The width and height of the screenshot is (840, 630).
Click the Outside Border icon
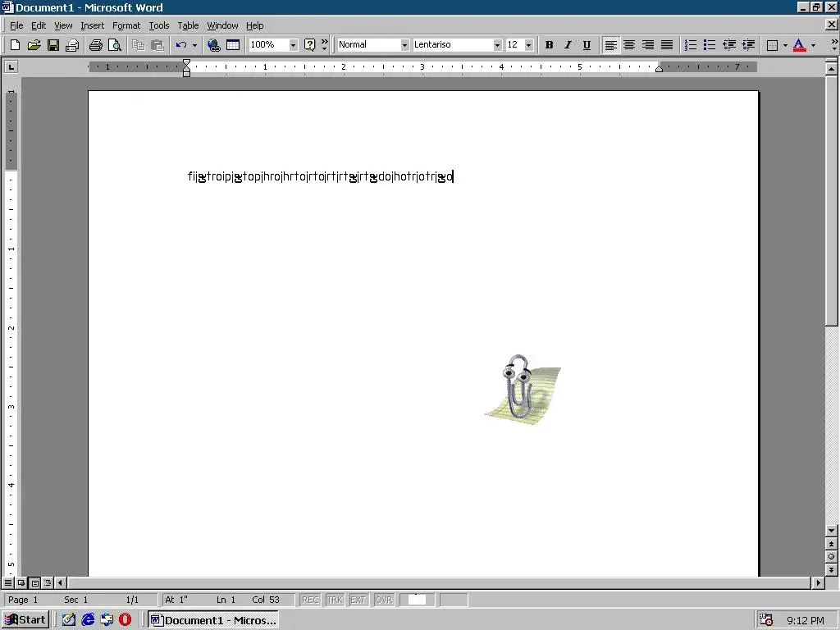[772, 45]
